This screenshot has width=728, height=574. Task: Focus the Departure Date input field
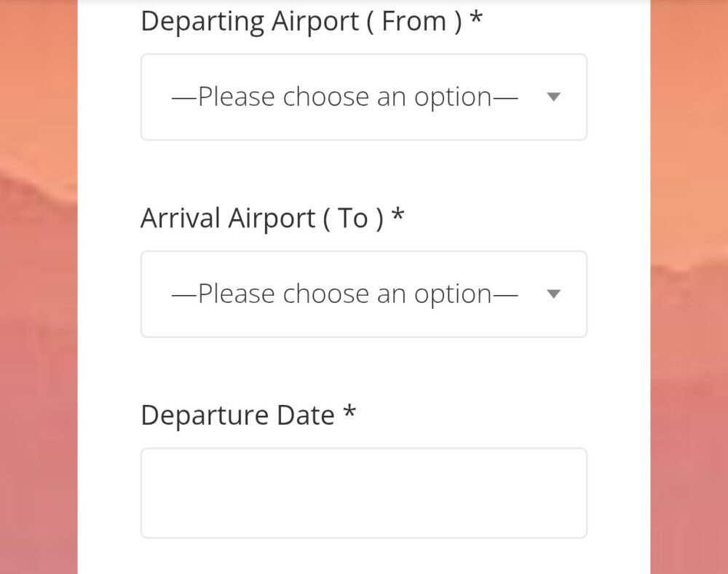[364, 493]
